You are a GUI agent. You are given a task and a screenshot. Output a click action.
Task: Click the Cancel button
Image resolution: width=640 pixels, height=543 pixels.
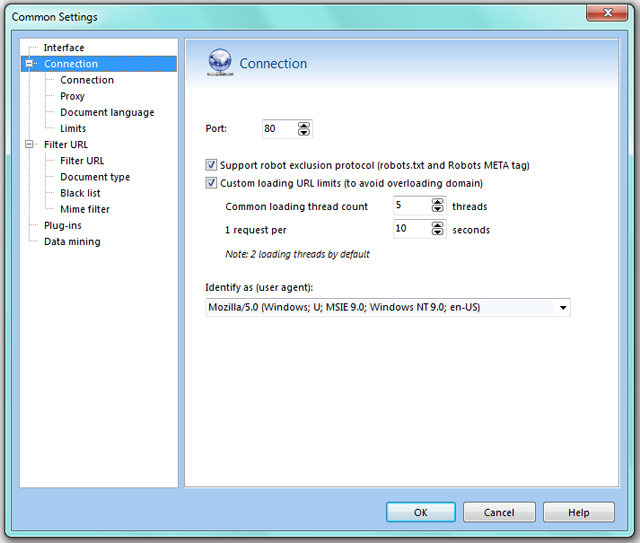[x=499, y=512]
